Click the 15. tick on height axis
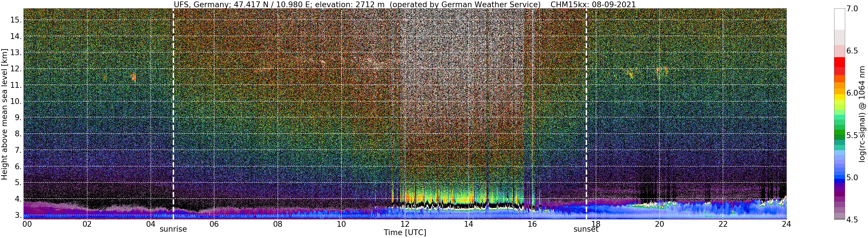 coord(16,20)
